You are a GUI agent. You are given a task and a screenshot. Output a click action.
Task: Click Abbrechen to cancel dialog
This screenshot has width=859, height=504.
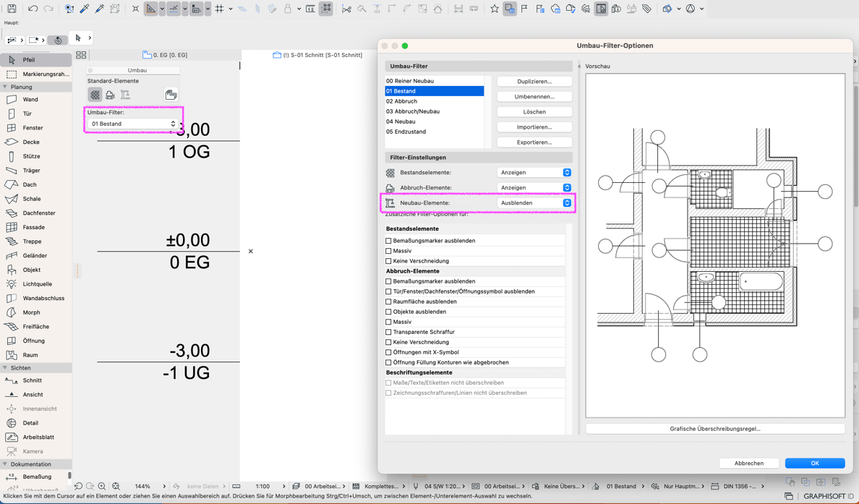[x=749, y=464]
